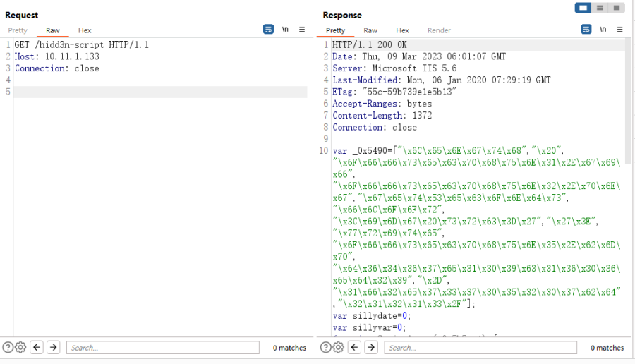
Task: Focus the Response pane search field
Action: (x=480, y=347)
